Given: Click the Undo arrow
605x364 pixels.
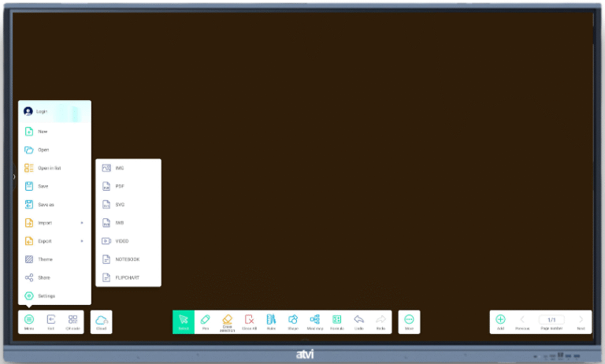Looking at the screenshot, I should 358,321.
